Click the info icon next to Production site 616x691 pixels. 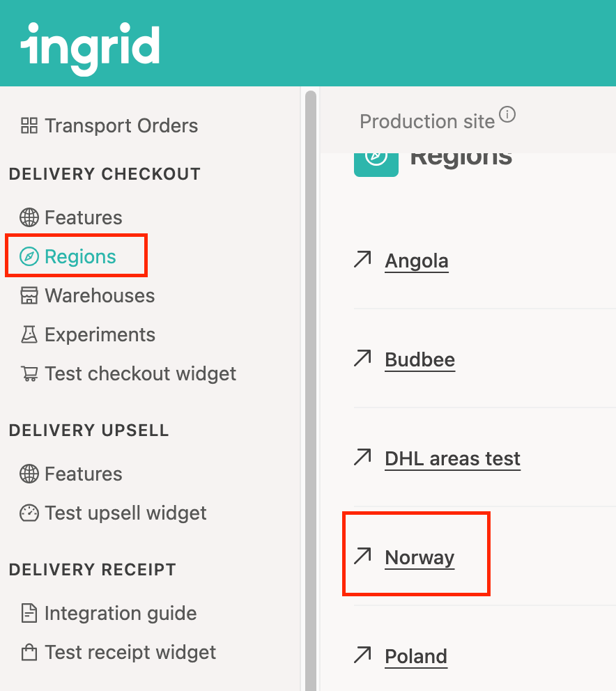pyautogui.click(x=508, y=114)
